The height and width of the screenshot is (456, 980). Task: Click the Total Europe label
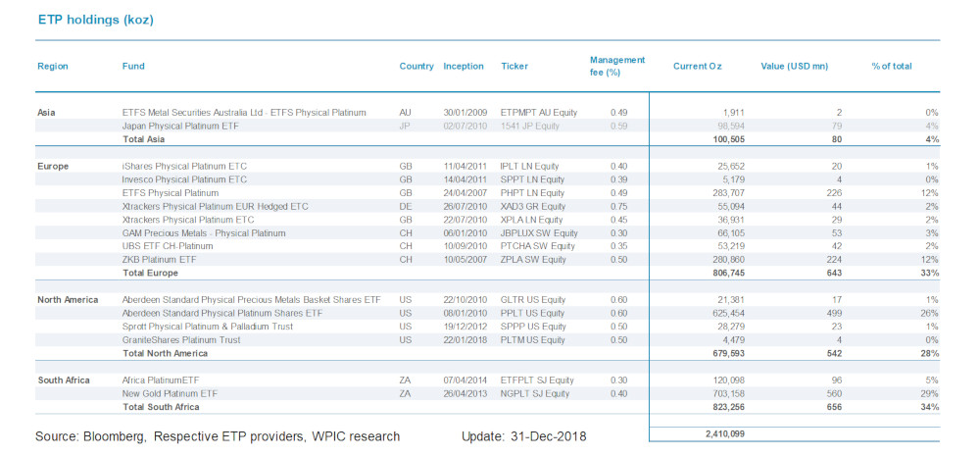point(150,274)
